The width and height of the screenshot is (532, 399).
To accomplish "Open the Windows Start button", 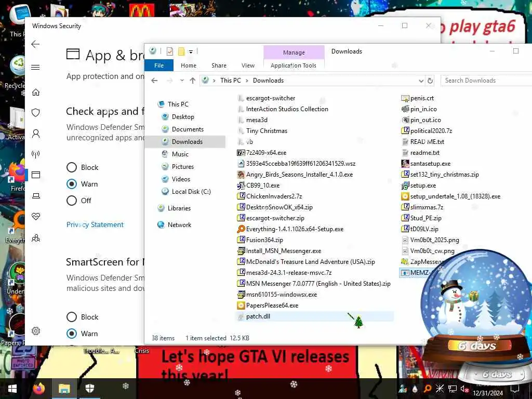I will tap(12, 389).
